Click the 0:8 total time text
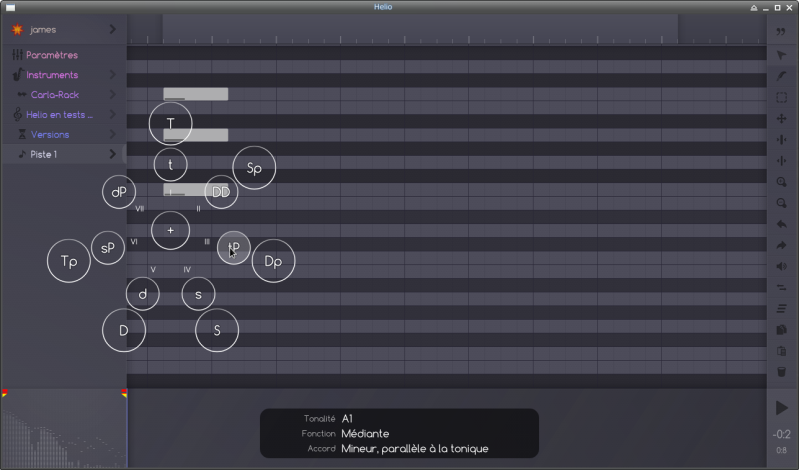799x470 pixels. (x=781, y=450)
